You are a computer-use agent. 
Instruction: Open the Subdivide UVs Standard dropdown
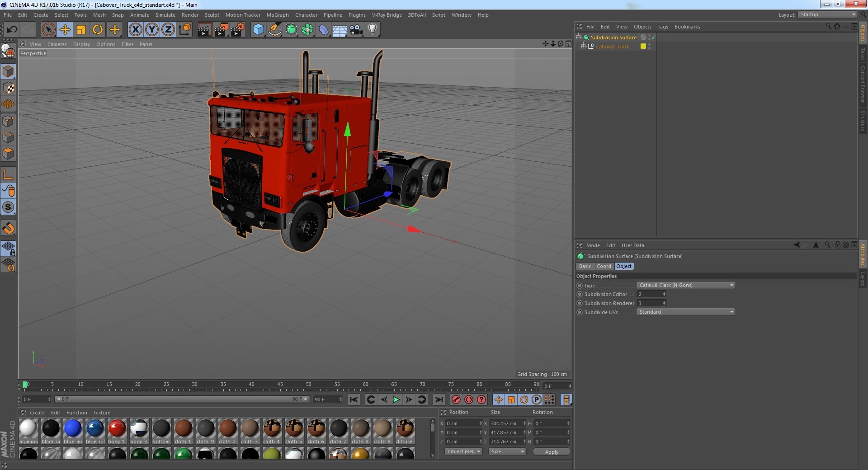coord(686,312)
